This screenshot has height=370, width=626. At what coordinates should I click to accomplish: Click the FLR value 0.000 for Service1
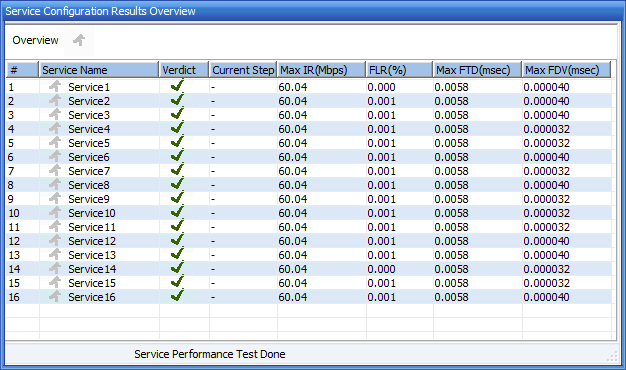381,87
